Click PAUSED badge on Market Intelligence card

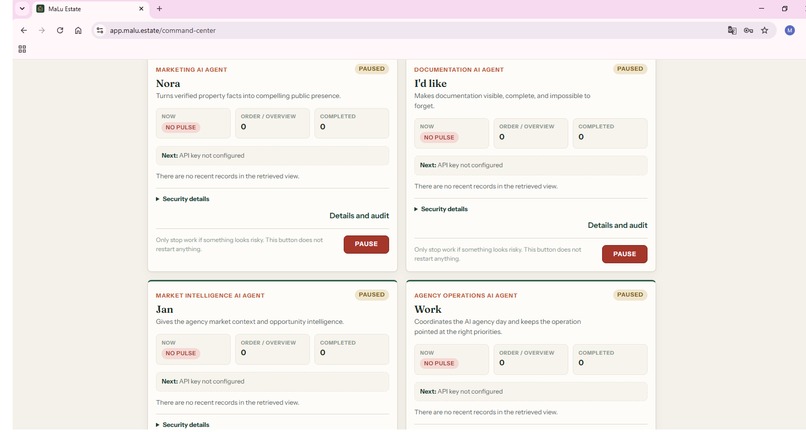372,295
